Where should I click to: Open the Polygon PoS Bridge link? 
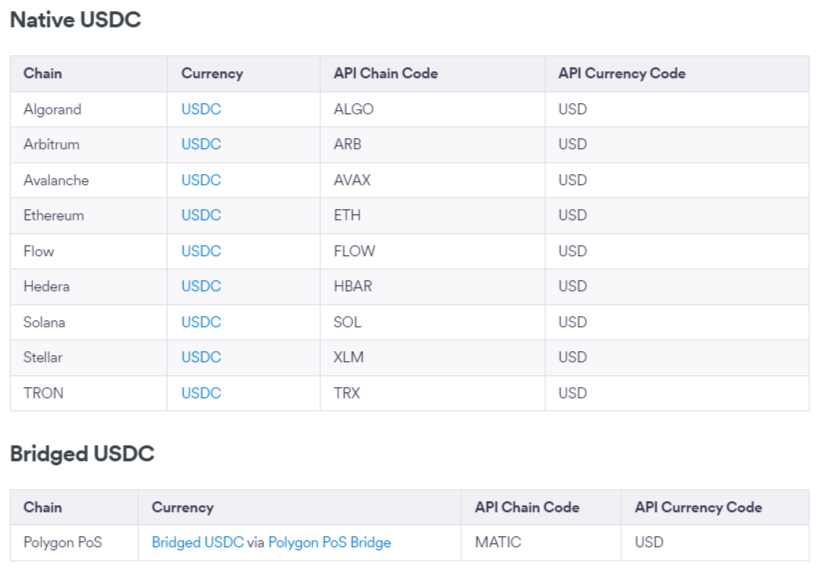coord(329,542)
